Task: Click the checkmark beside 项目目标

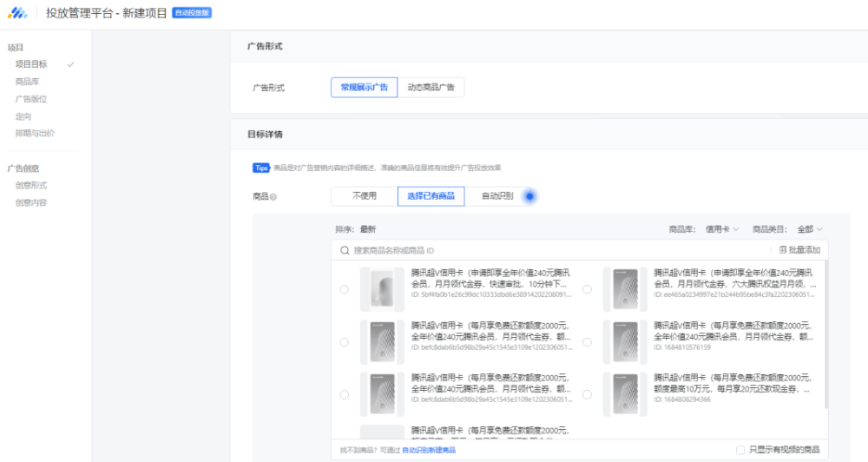Action: coord(71,65)
